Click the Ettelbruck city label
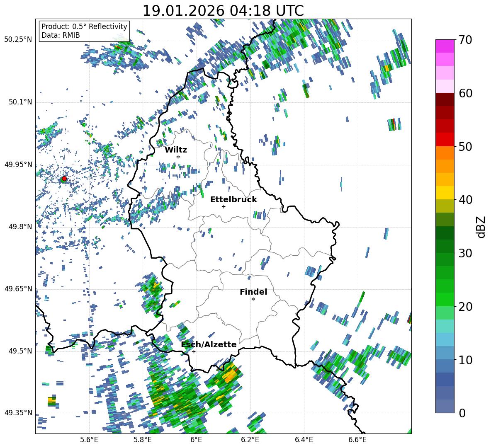This screenshot has height=448, width=491. [x=233, y=200]
